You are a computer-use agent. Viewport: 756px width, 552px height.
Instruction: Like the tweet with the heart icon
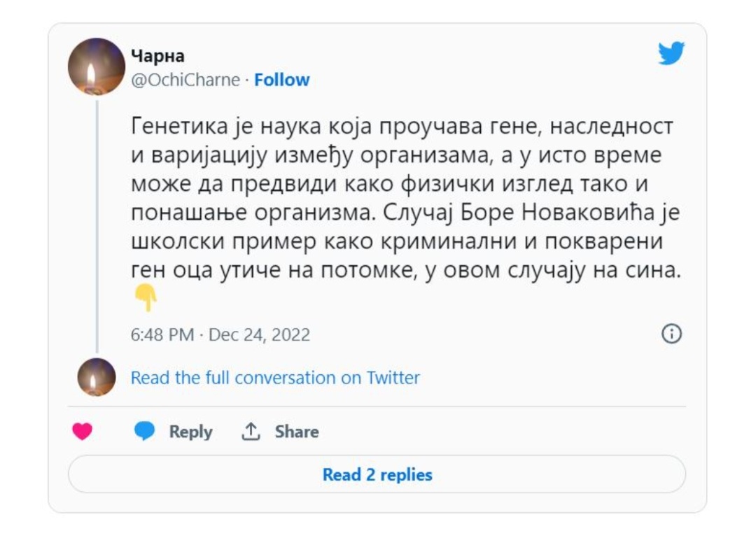tap(82, 432)
